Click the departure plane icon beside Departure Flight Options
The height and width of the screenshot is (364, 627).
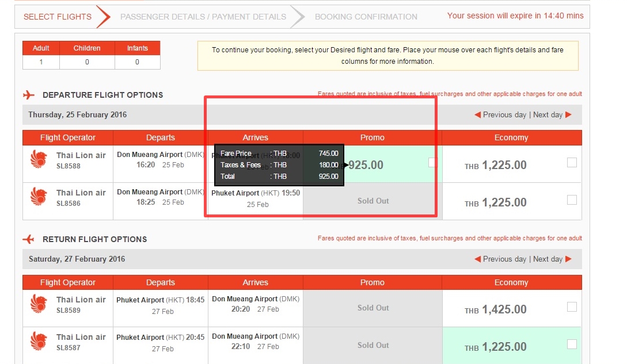coord(29,95)
